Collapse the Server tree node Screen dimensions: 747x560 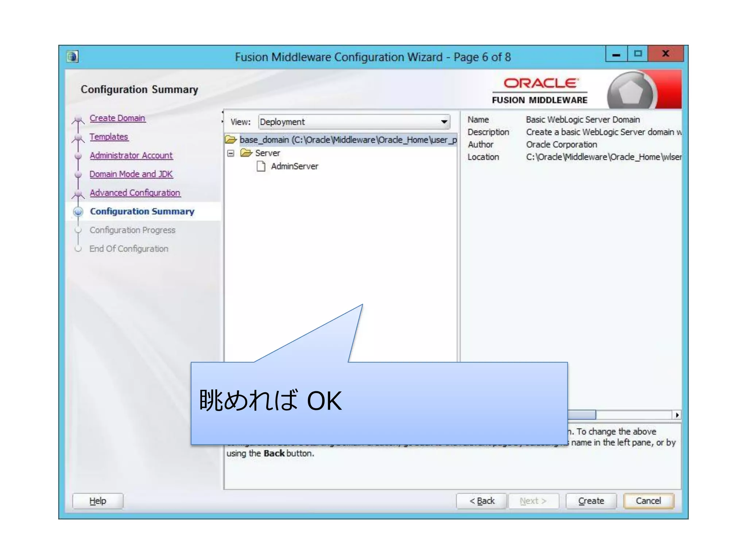(x=231, y=153)
